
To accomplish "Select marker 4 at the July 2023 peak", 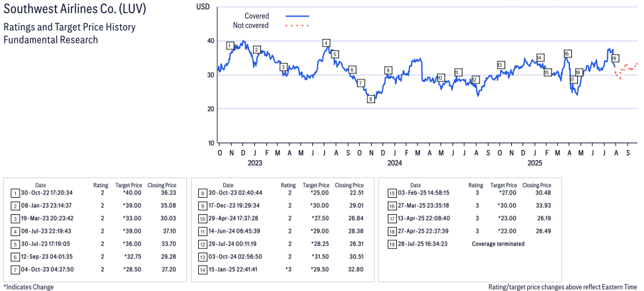I will tap(326, 43).
